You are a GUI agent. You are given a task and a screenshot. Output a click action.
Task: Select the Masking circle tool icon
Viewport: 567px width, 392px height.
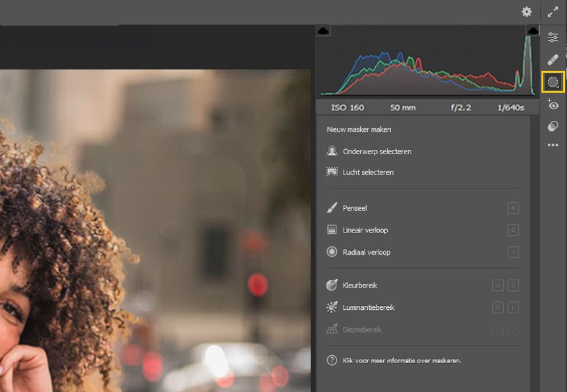[x=553, y=82]
